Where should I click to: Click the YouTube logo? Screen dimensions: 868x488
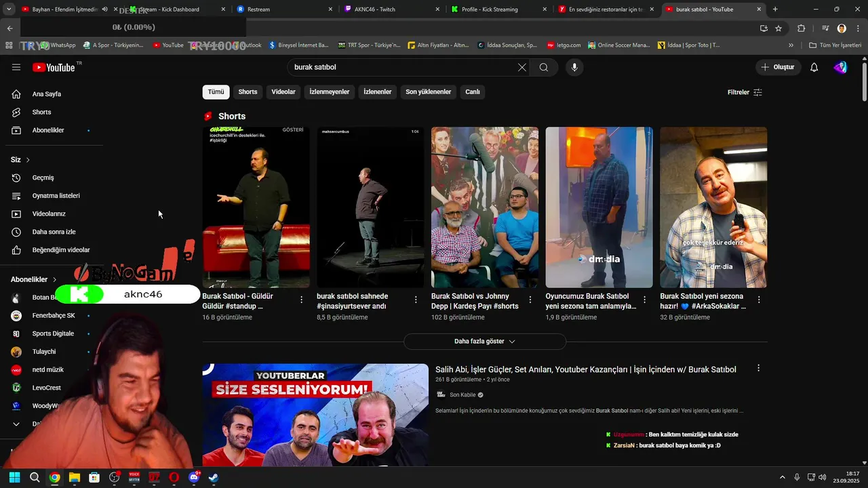[x=54, y=67]
